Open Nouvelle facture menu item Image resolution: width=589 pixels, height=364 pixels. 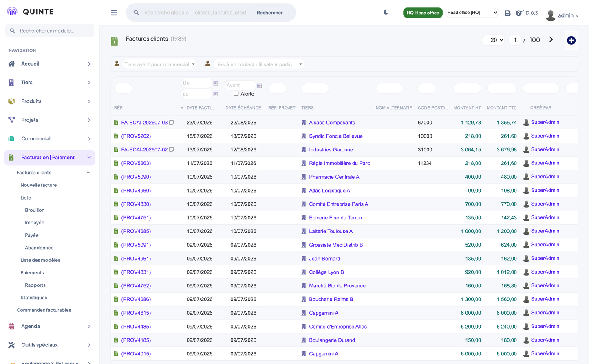39,185
